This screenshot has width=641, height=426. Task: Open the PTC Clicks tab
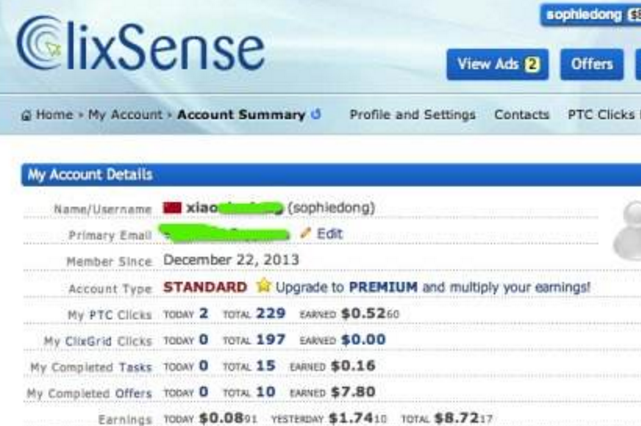601,115
